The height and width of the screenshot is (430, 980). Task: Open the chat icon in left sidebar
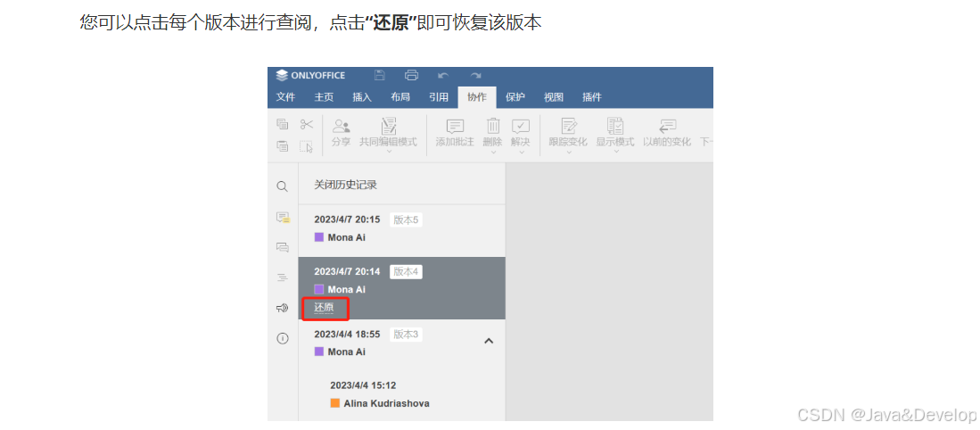click(x=283, y=247)
